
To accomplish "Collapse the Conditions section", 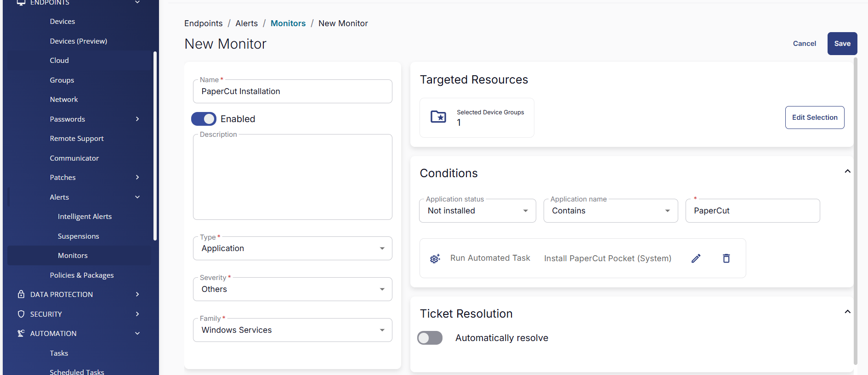I will pyautogui.click(x=847, y=171).
